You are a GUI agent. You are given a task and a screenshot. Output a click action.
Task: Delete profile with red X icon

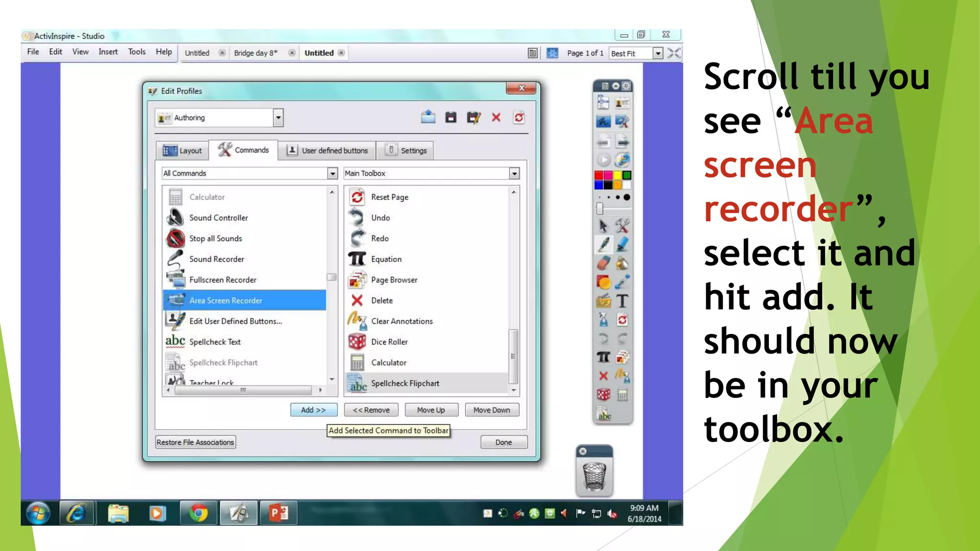496,117
